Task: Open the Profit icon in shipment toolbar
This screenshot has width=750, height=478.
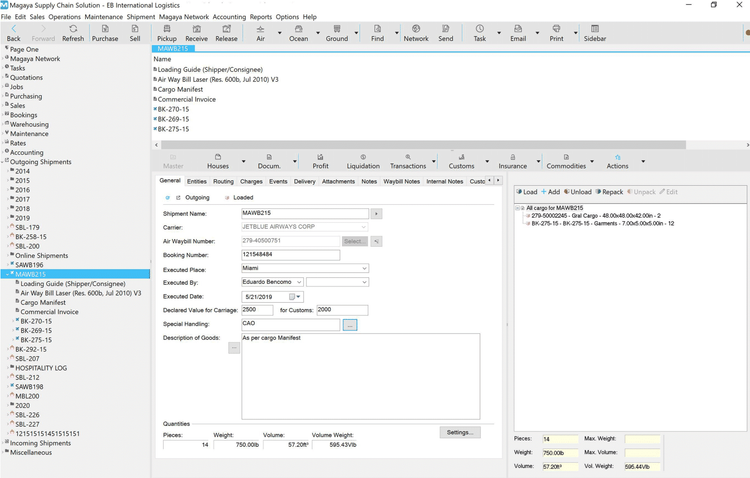Action: coord(320,161)
